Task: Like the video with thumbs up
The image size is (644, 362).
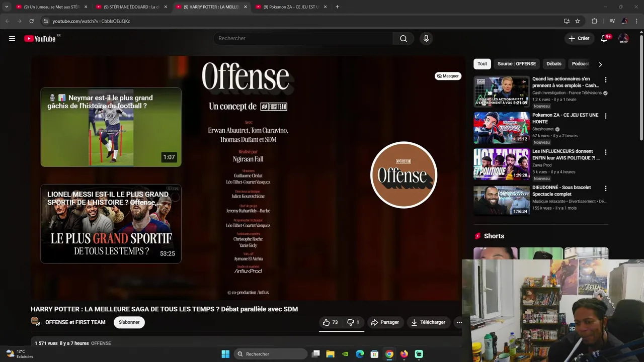Action: pyautogui.click(x=330, y=322)
